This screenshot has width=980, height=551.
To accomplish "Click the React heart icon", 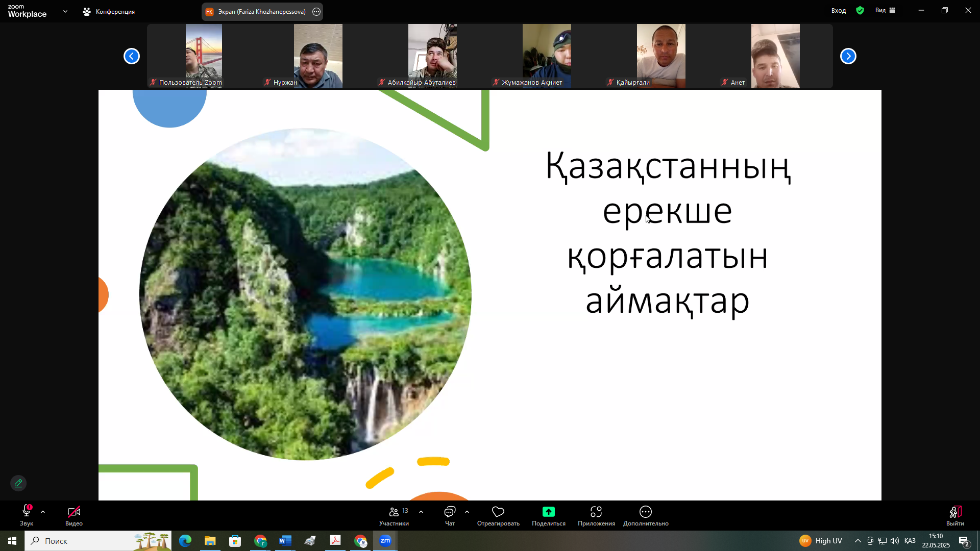I will pos(498,512).
